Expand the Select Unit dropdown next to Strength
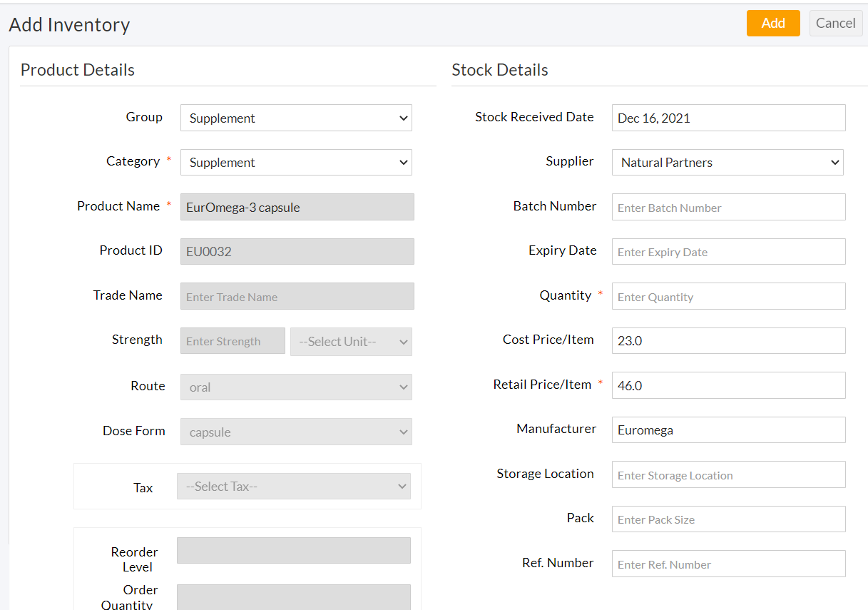 pyautogui.click(x=350, y=341)
